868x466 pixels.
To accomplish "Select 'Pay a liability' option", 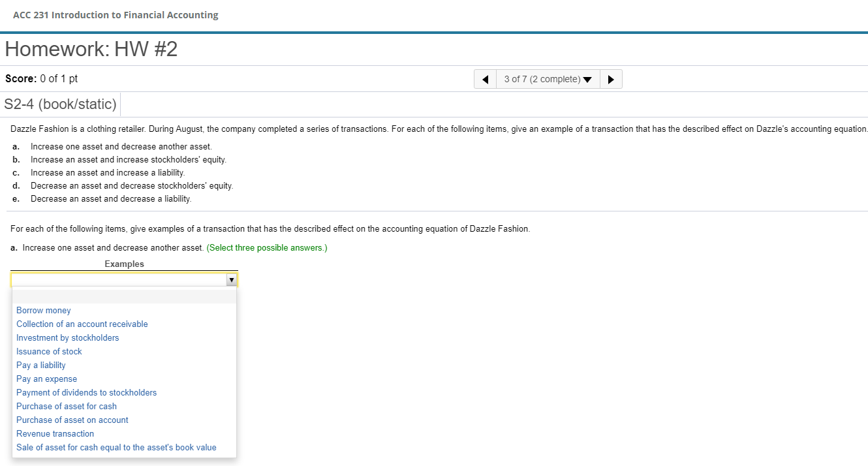I will pyautogui.click(x=41, y=365).
